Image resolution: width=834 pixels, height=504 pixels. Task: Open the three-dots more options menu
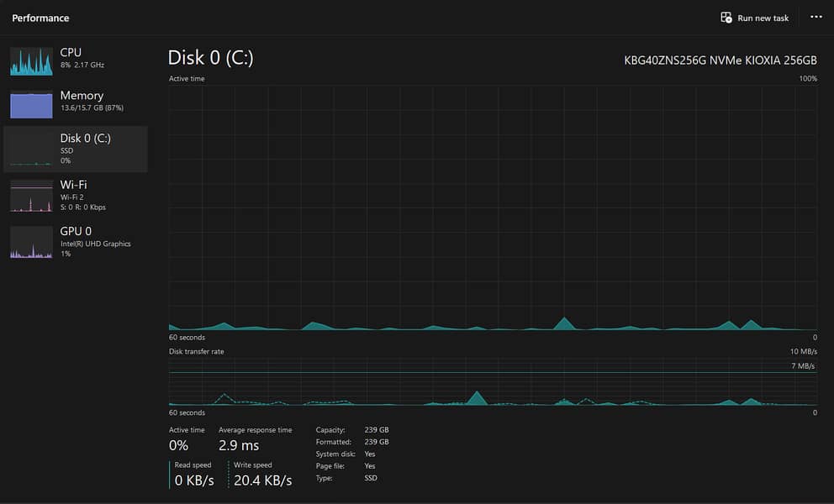coord(816,18)
